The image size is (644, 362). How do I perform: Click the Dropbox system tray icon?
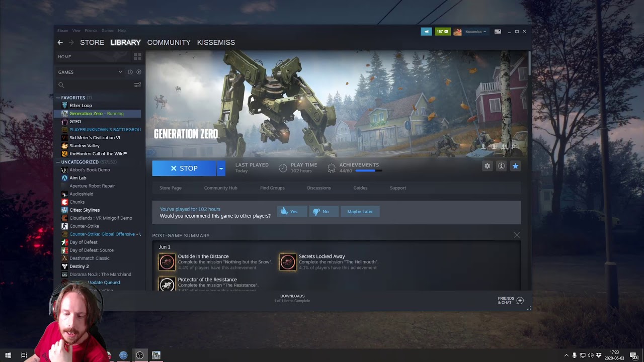(x=599, y=355)
